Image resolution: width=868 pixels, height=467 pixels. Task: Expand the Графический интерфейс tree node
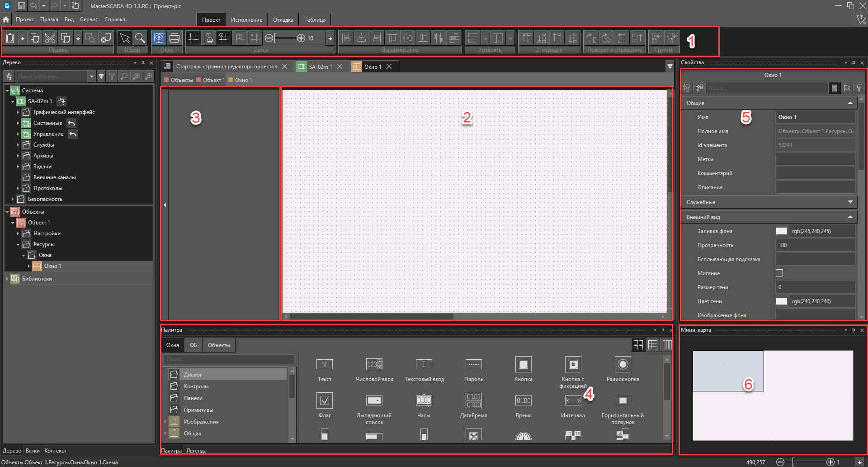[x=18, y=112]
